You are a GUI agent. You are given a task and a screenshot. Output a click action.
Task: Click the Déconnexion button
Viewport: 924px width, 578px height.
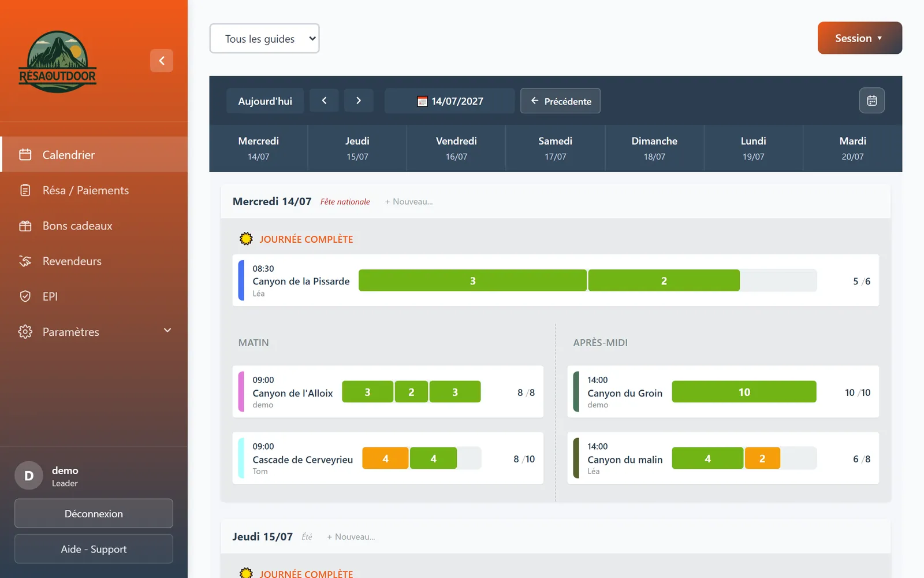94,514
